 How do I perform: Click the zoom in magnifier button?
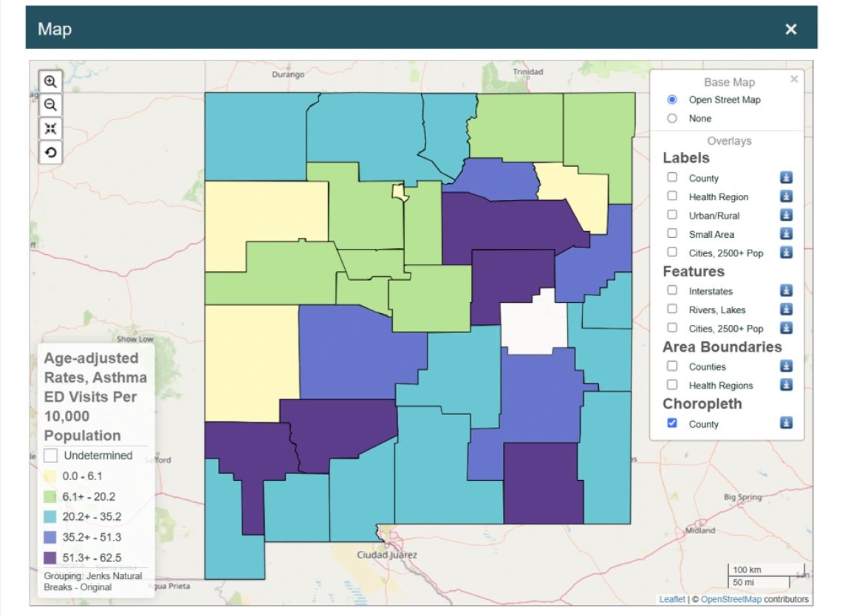coord(50,81)
